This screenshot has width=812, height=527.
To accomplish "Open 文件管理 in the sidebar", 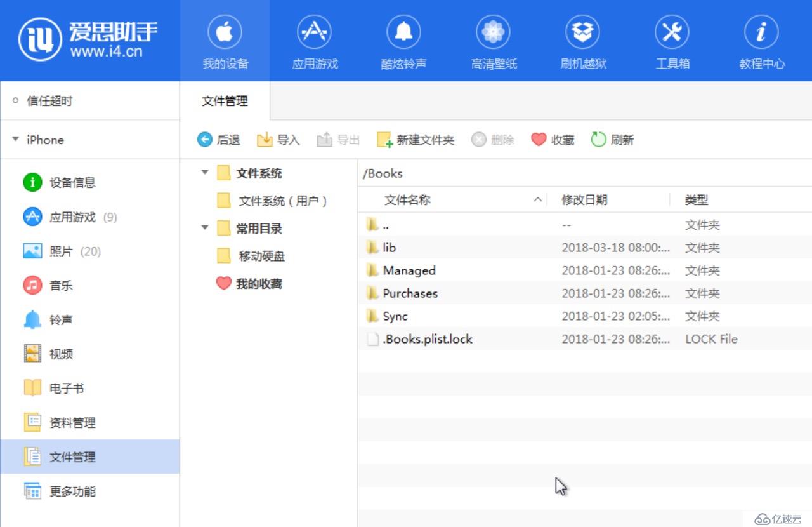I will pyautogui.click(x=89, y=457).
